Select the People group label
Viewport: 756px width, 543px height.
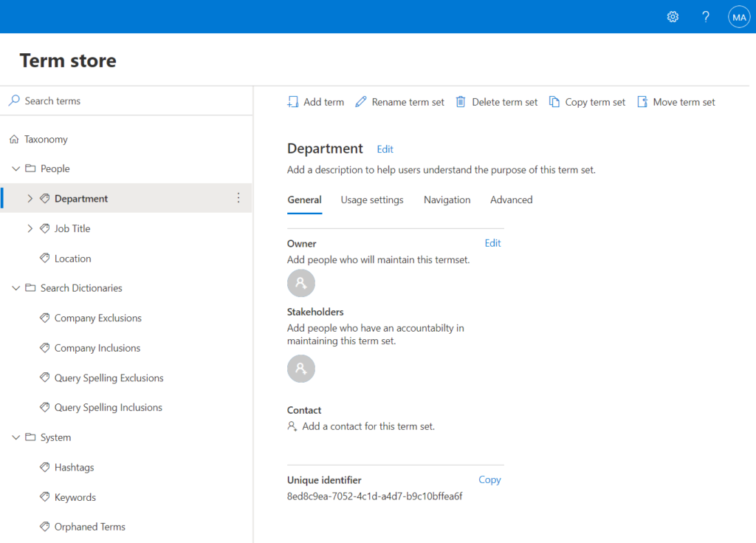pos(55,168)
